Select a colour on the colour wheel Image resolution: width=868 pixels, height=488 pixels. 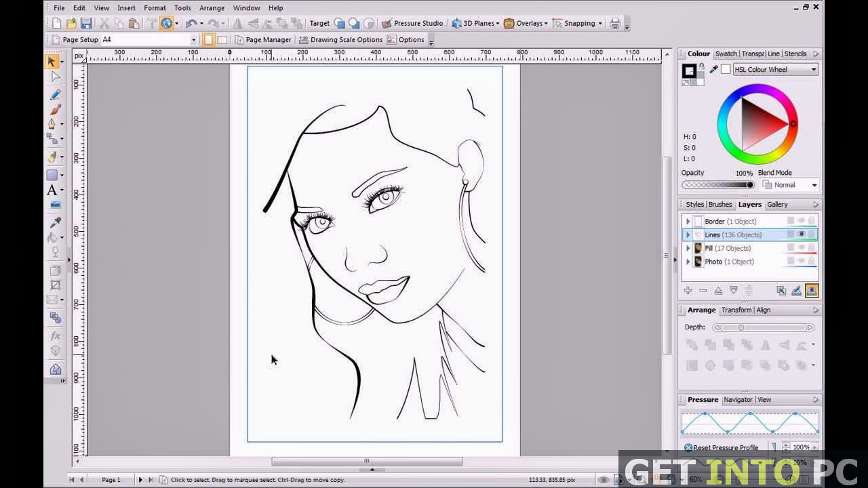792,123
